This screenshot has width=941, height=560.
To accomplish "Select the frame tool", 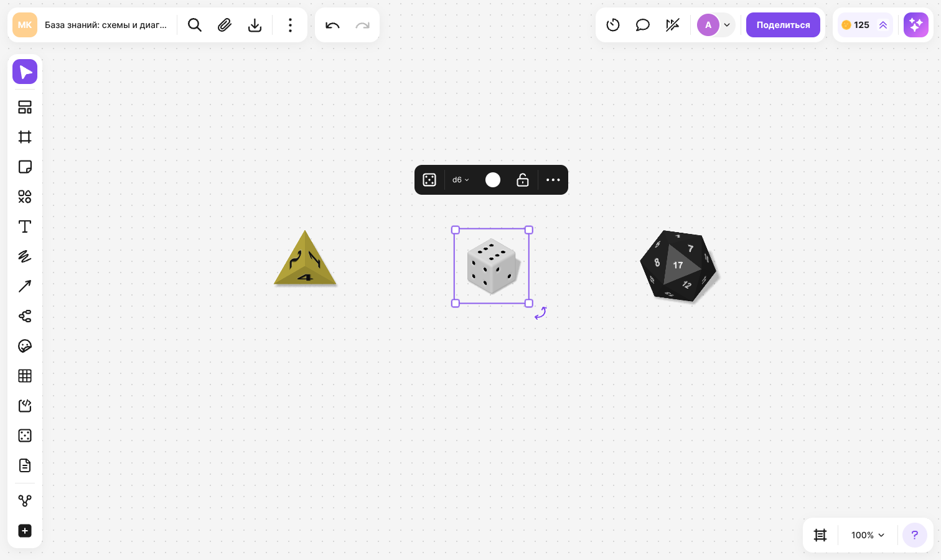I will click(x=25, y=137).
